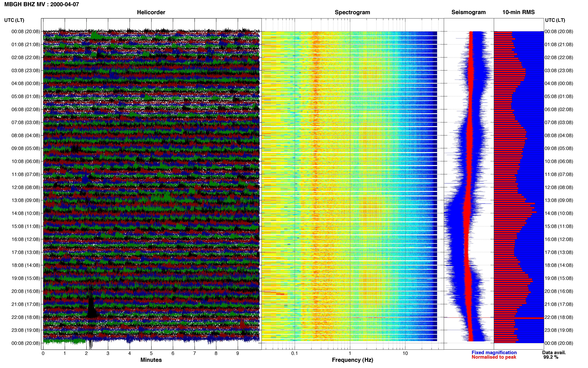This screenshot has width=588, height=368.
Task: Click left time label '01:08 (21:08)'
Action: pyautogui.click(x=26, y=45)
